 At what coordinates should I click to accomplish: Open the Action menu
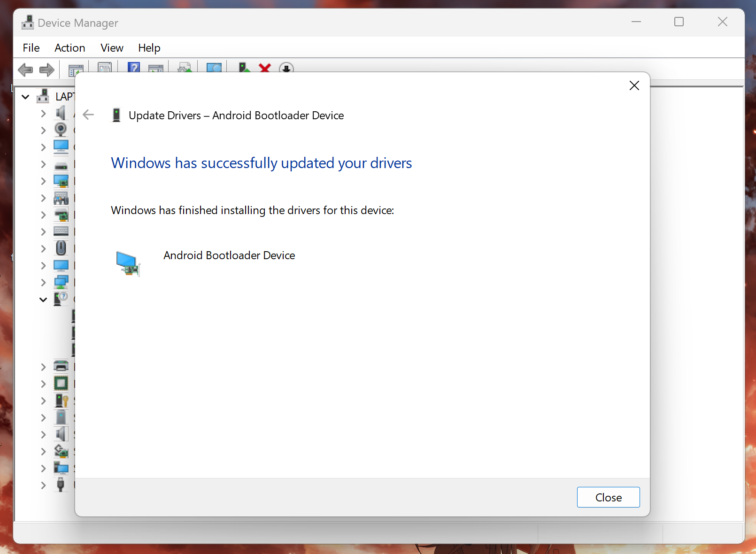pos(70,48)
